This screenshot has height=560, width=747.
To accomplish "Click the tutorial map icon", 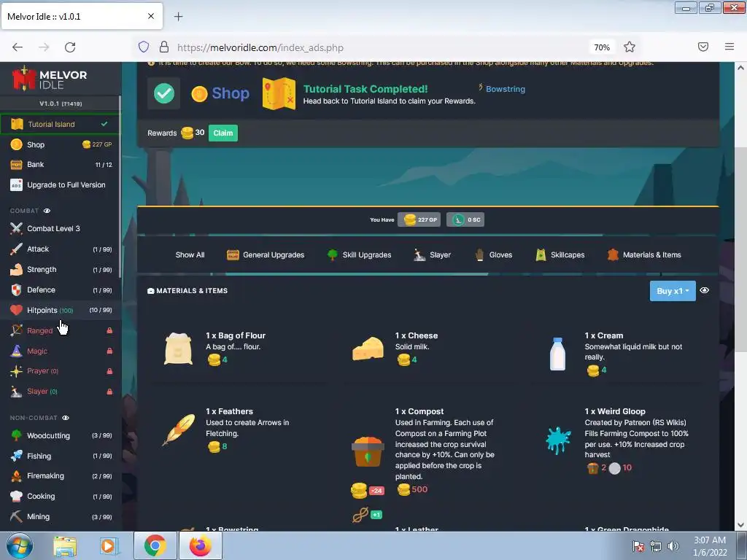I will (x=279, y=93).
